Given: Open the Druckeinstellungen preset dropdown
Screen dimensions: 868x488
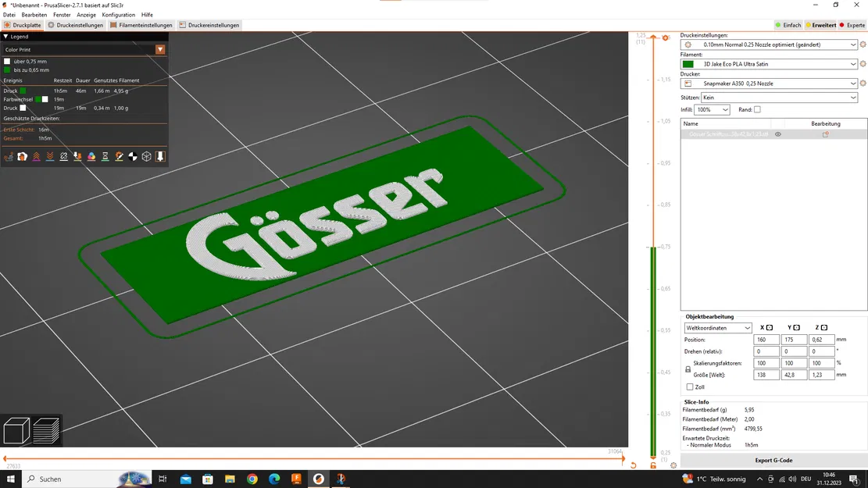Looking at the screenshot, I should tap(769, 45).
